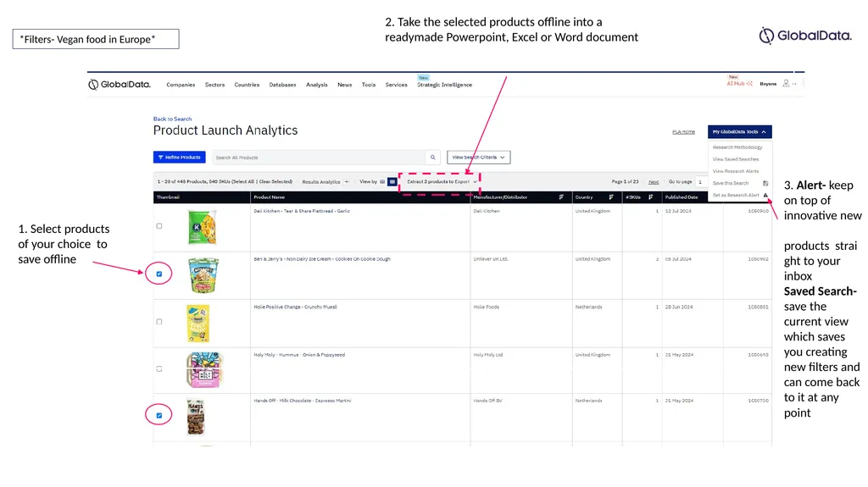
Task: Open the Tools menu
Action: pos(369,85)
